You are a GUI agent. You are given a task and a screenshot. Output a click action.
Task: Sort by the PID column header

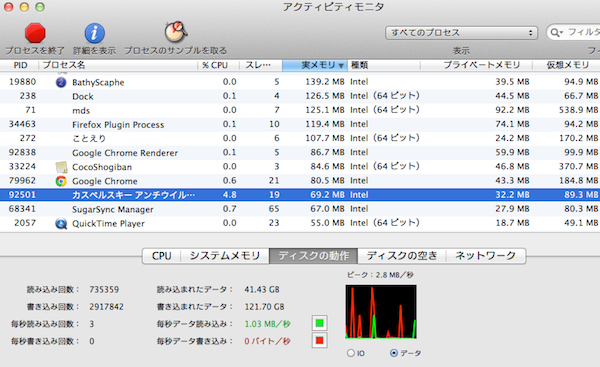click(x=20, y=65)
